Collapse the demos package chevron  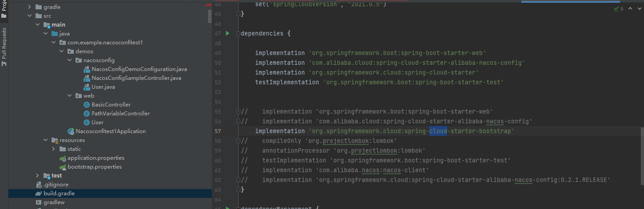[62, 51]
